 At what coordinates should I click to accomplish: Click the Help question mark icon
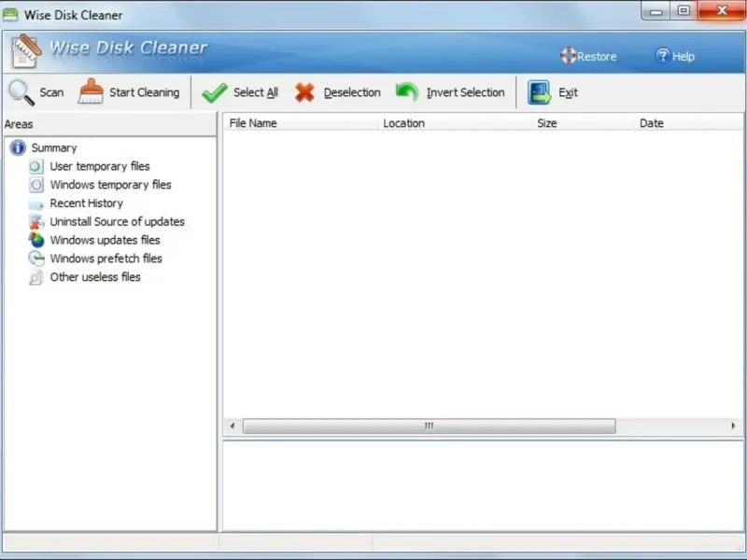[x=662, y=56]
